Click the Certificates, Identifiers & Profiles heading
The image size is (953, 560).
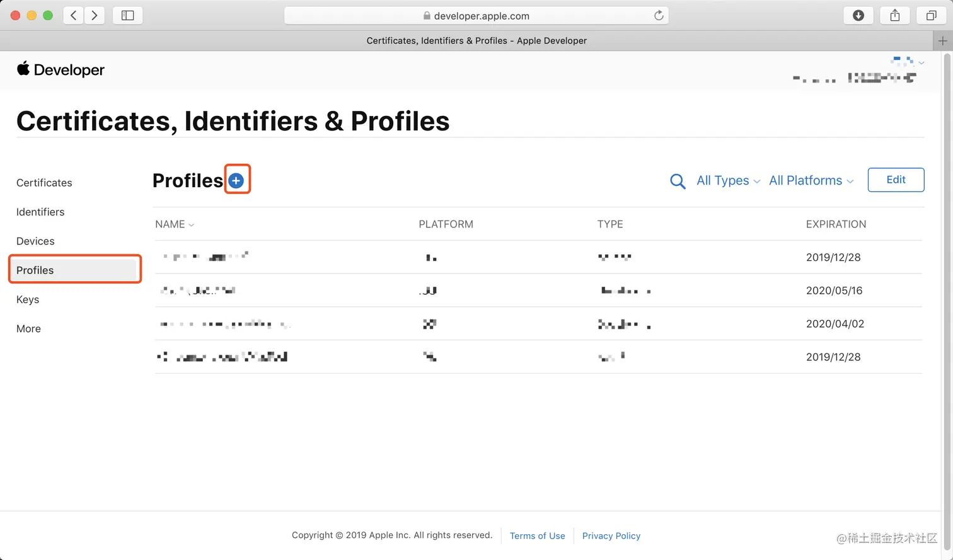[233, 121]
